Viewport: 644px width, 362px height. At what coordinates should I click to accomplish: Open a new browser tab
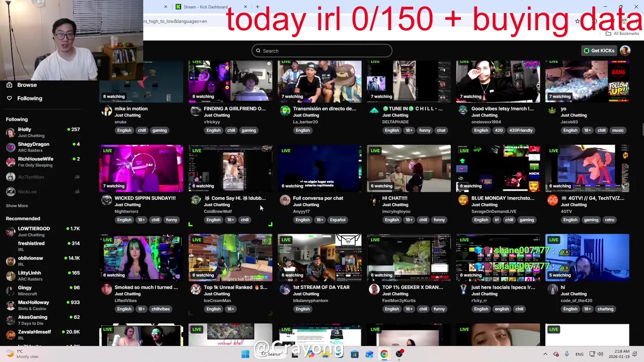click(x=257, y=7)
